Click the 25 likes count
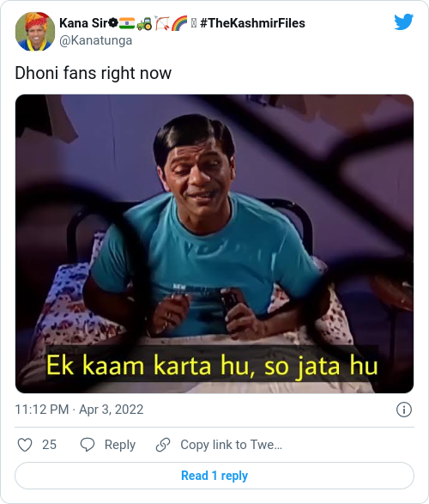 click(x=49, y=445)
